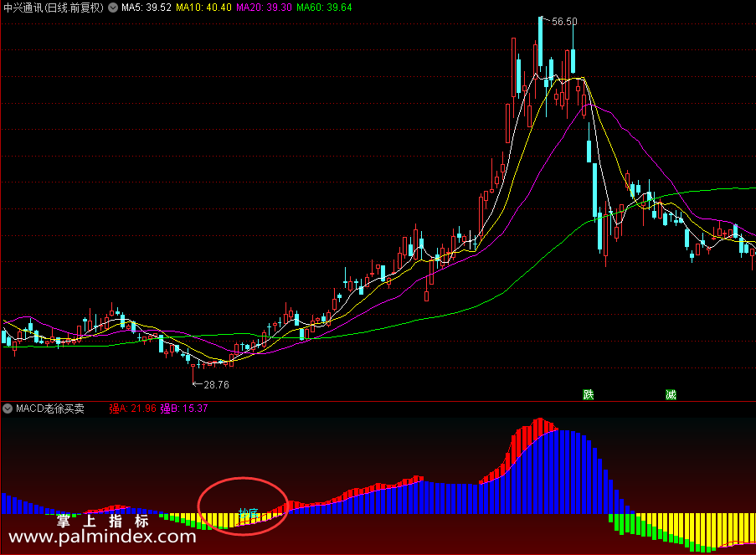
Task: Open the main chart settings dropdown beside 中兴通讯 title
Action: (113, 8)
